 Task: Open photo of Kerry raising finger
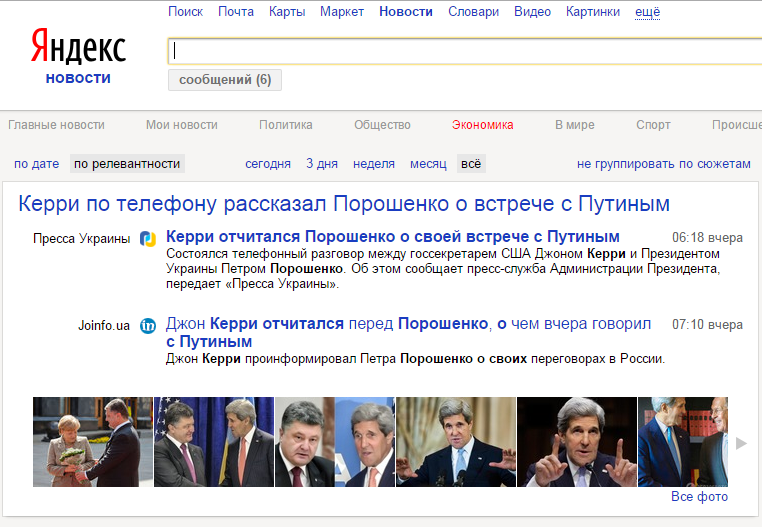coord(577,442)
